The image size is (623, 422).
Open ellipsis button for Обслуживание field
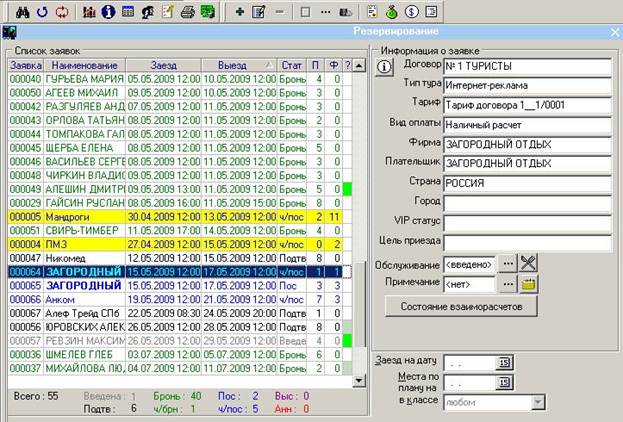(x=508, y=264)
